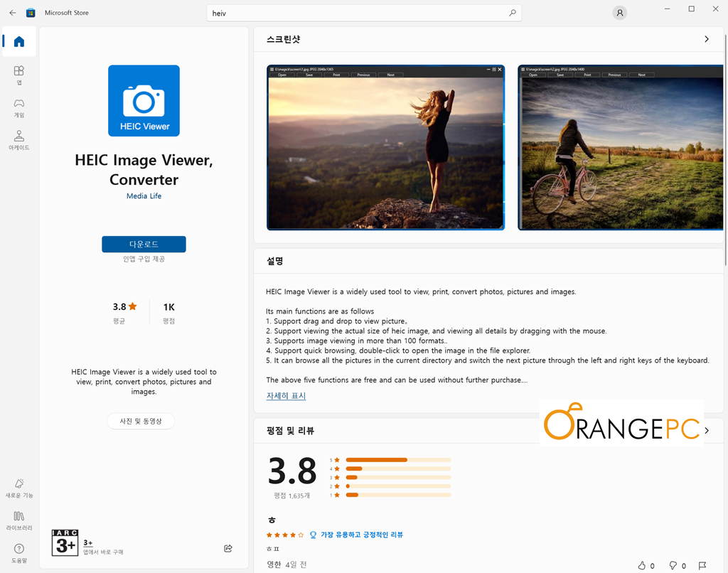Open the Home sidebar icon
This screenshot has width=728, height=573.
[x=19, y=42]
